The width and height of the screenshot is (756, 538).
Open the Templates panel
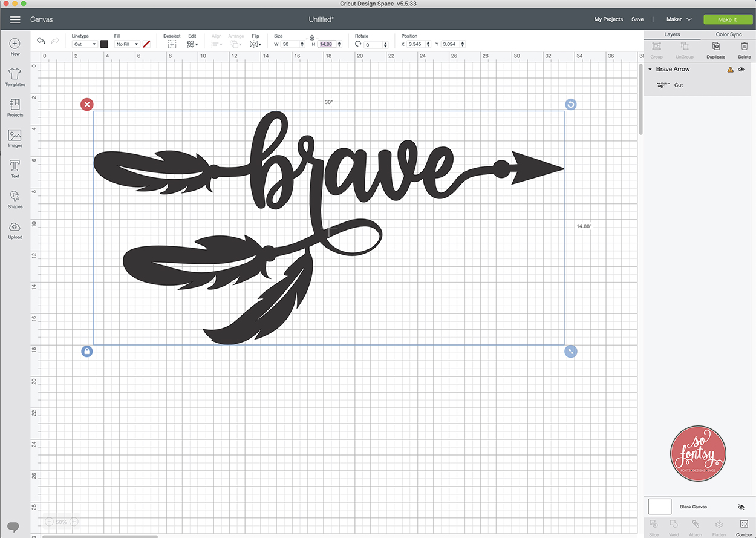(15, 77)
